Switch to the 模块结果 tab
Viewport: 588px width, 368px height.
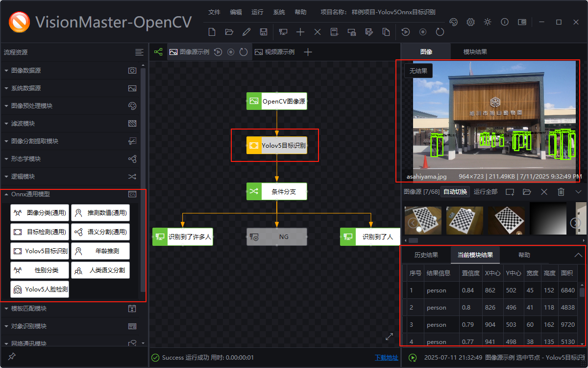point(475,51)
